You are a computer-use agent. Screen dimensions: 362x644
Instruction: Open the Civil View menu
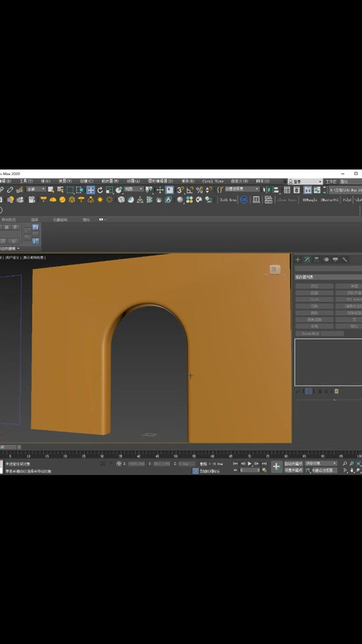tap(212, 181)
